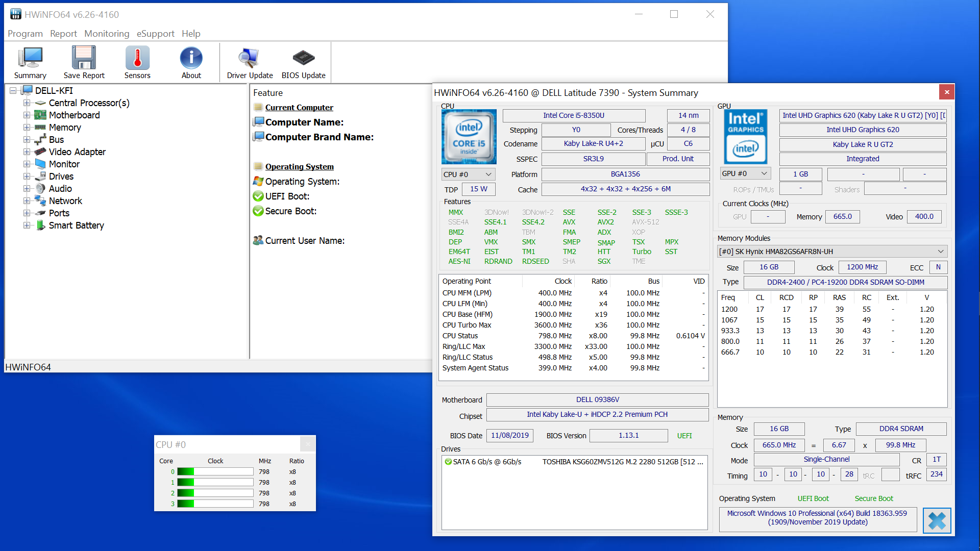The width and height of the screenshot is (980, 551).
Task: Click the Current Computer heading link
Action: (x=299, y=108)
